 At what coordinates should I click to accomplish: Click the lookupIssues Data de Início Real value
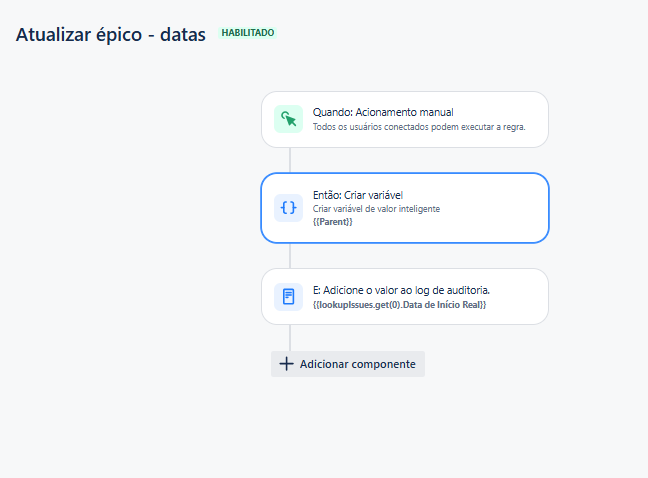point(399,305)
